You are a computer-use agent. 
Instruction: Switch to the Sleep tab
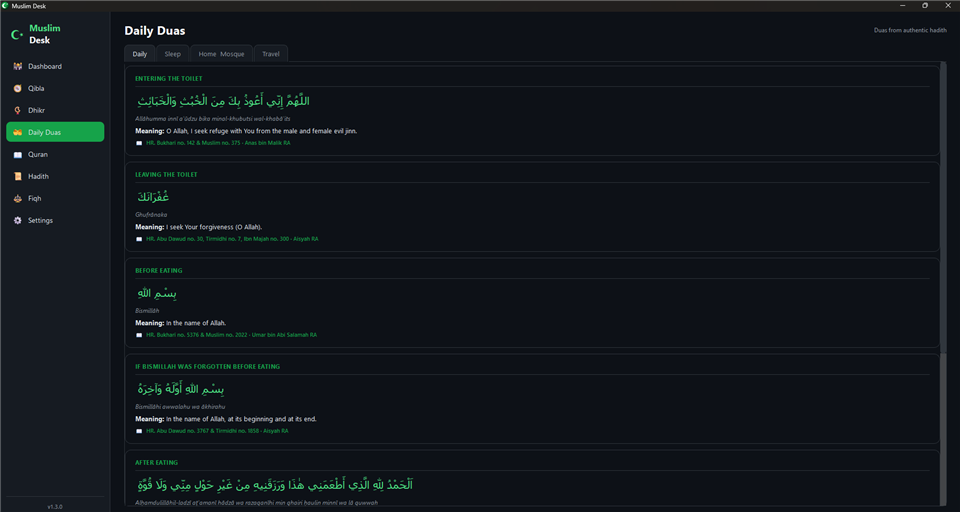pos(173,54)
